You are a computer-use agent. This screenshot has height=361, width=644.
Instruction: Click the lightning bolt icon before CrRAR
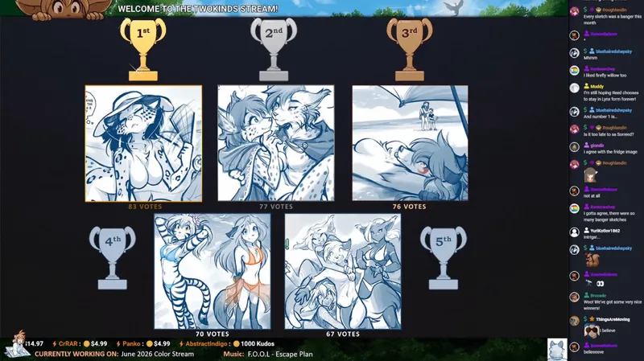(x=55, y=344)
